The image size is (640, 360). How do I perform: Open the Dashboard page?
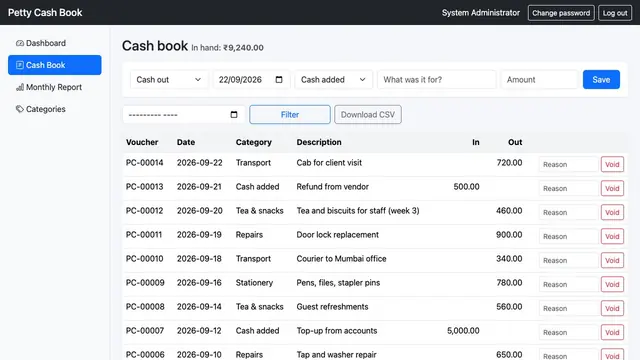pyautogui.click(x=55, y=43)
